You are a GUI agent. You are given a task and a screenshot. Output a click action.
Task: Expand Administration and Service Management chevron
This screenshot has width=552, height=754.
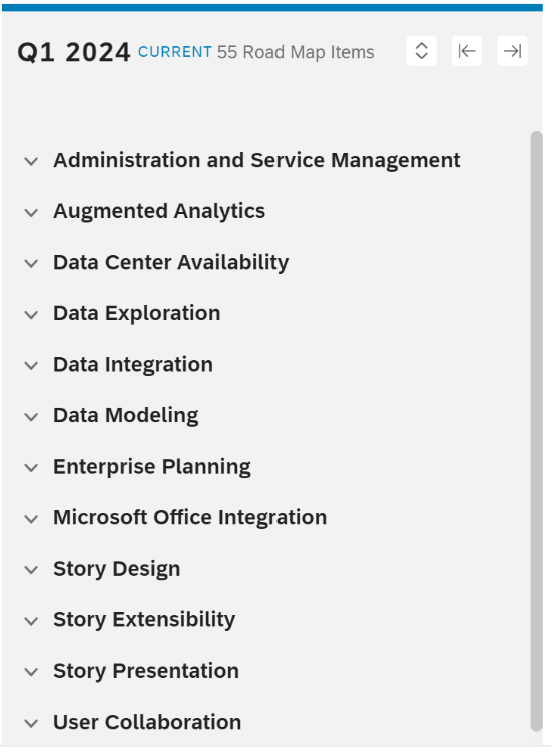[31, 161]
